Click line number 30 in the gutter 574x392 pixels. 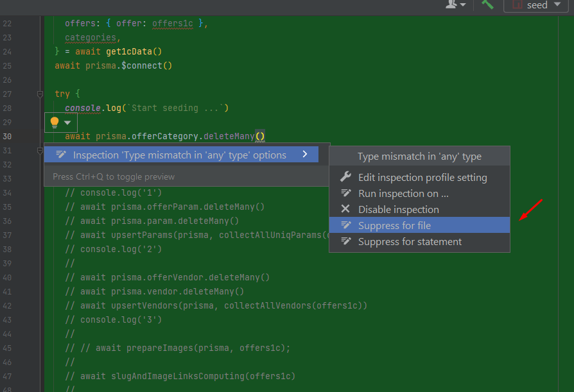click(x=7, y=137)
